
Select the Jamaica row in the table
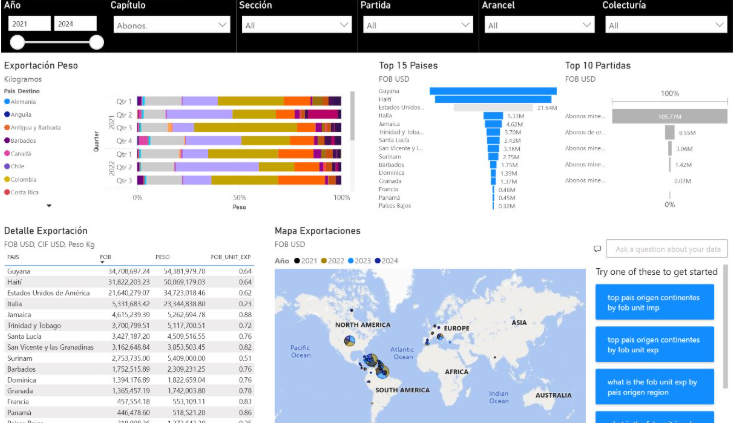tap(129, 315)
